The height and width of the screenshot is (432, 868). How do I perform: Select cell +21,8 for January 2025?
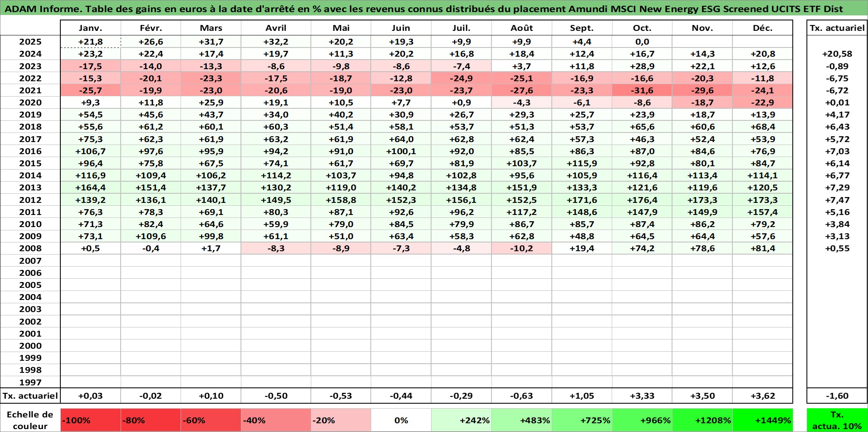point(90,42)
